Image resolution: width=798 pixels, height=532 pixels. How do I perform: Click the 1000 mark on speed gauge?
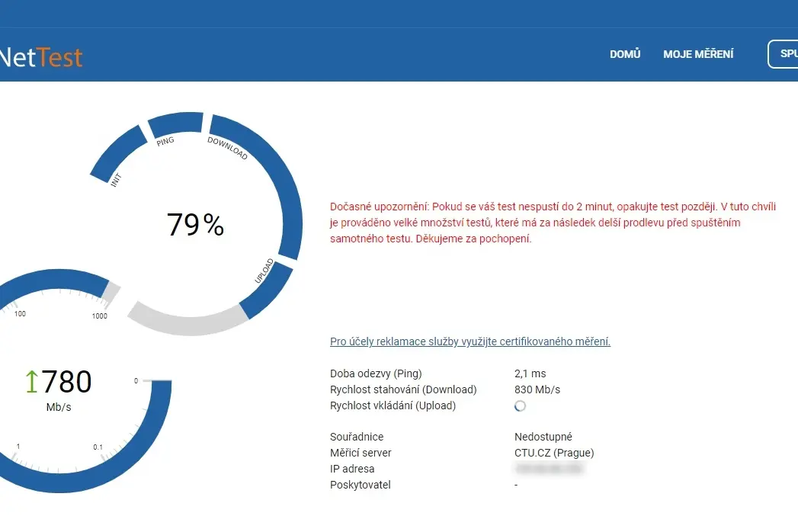100,316
